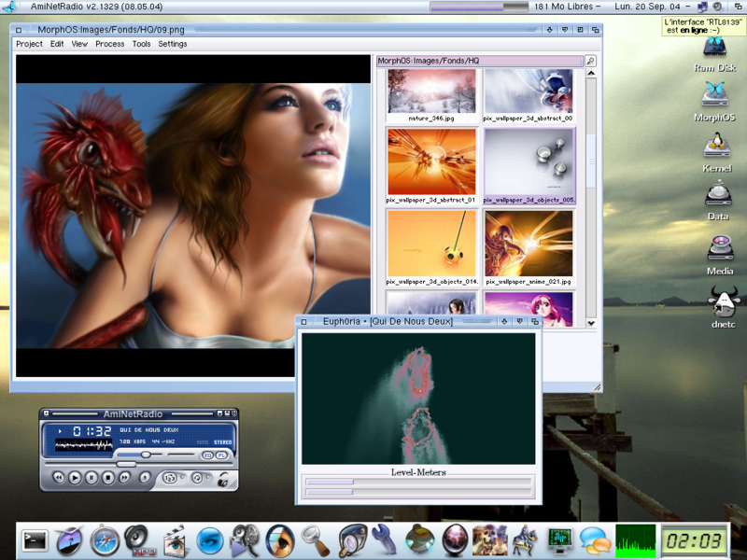Viewport: 747px width, 560px height.
Task: Click the MorphOS:Images/Fonds/HQ path field
Action: coord(478,61)
